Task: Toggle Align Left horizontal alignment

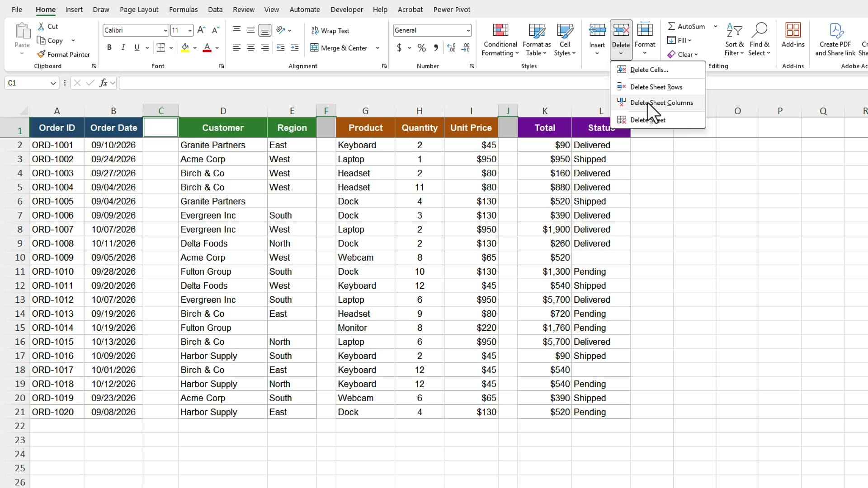Action: 236,48
